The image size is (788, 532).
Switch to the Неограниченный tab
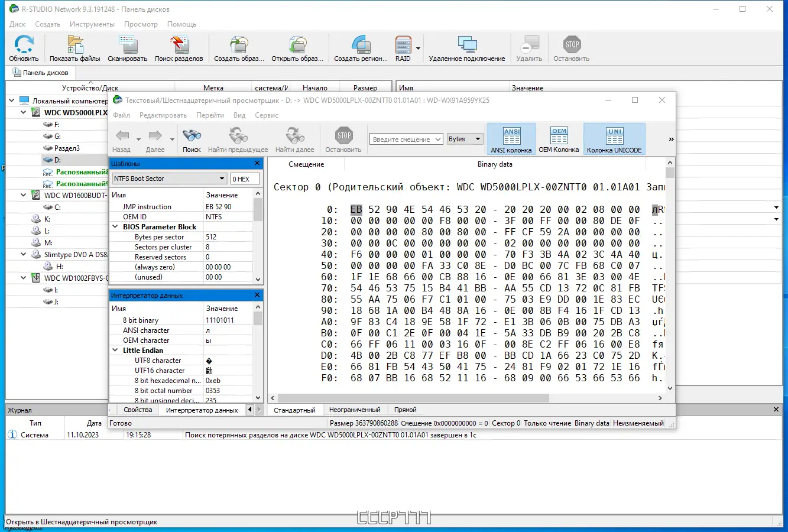[355, 410]
